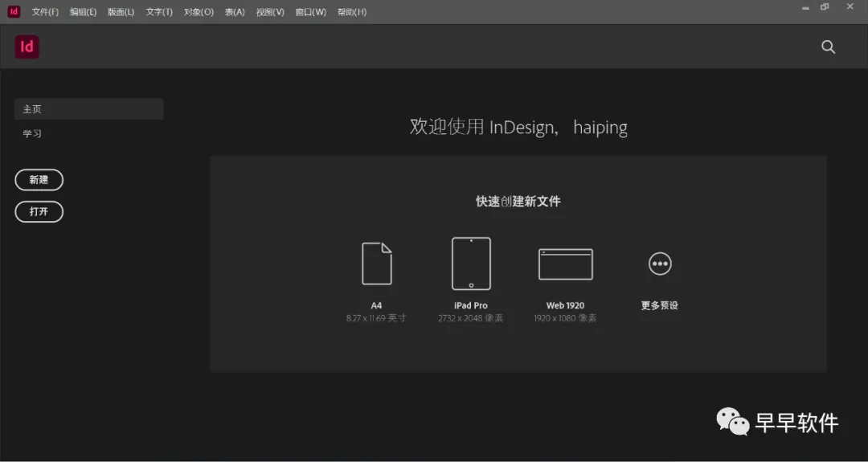
Task: Click the 更多预设 label
Action: pos(659,305)
